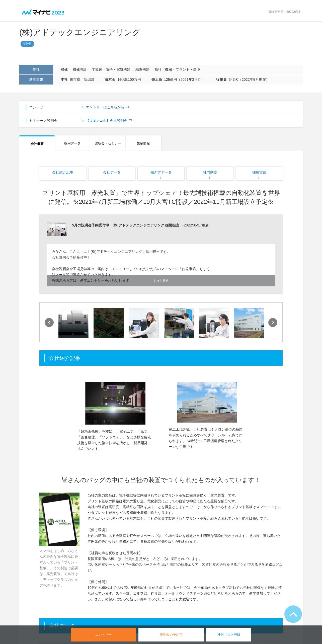Click the 正社員 badge
Viewport: 322px width, 644px height.
(27, 44)
